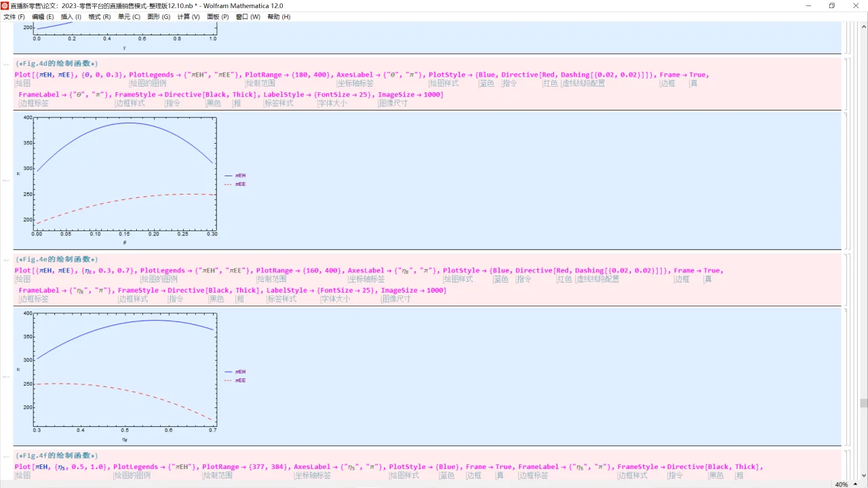Click the Plot keyword in the Fig.4e cell
The height and width of the screenshot is (488, 868).
(23, 270)
